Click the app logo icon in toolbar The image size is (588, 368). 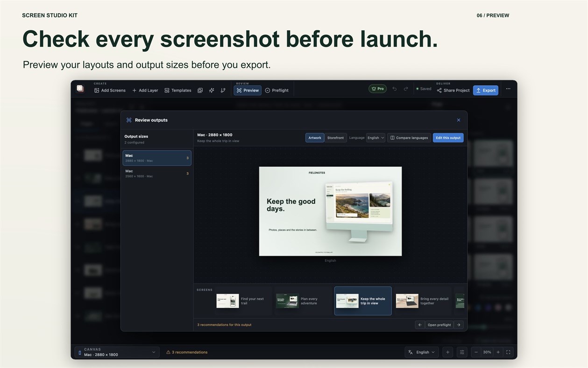click(80, 88)
